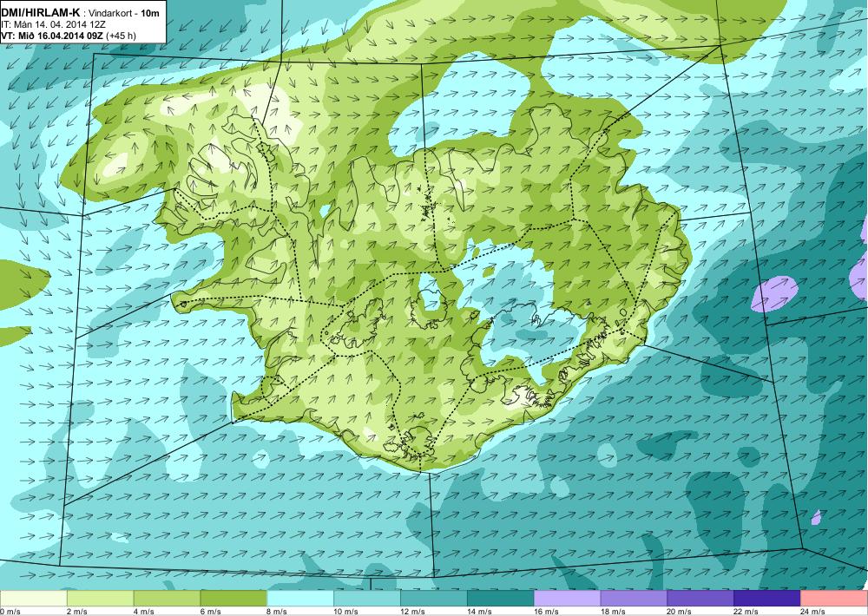Screen dimensions: 868x616
Task: Click the "12 m/s" legend label
Action: pyautogui.click(x=413, y=612)
